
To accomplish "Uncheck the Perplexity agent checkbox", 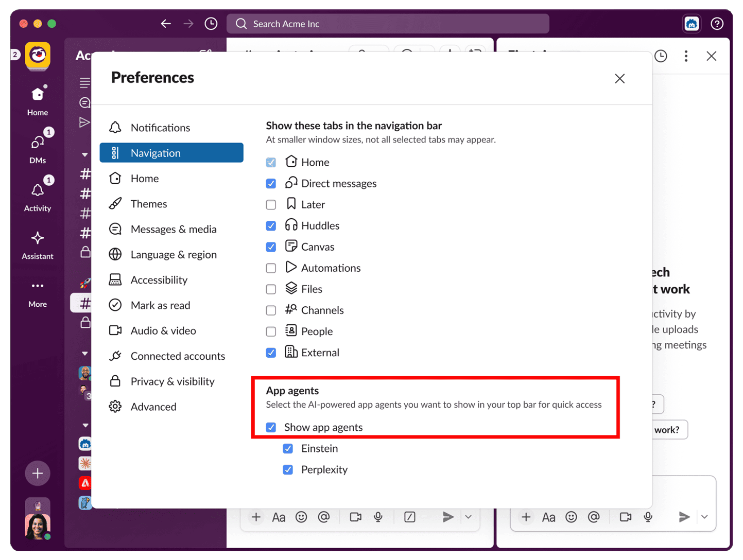I will pyautogui.click(x=288, y=469).
